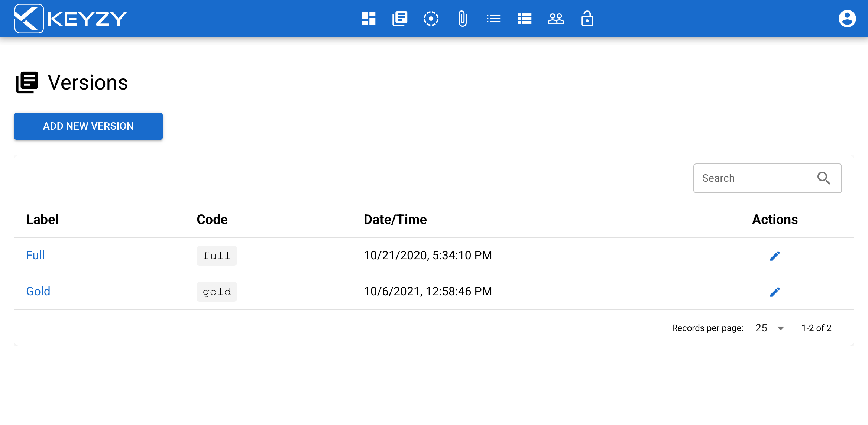
Task: Click the search magnifier icon
Action: [824, 178]
